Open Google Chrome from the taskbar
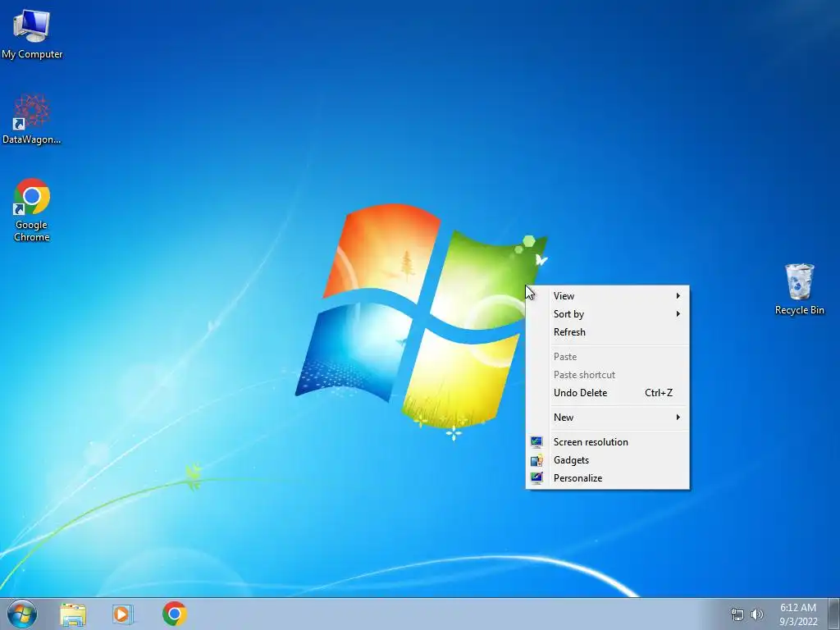Viewport: 840px width, 630px height. (175, 614)
